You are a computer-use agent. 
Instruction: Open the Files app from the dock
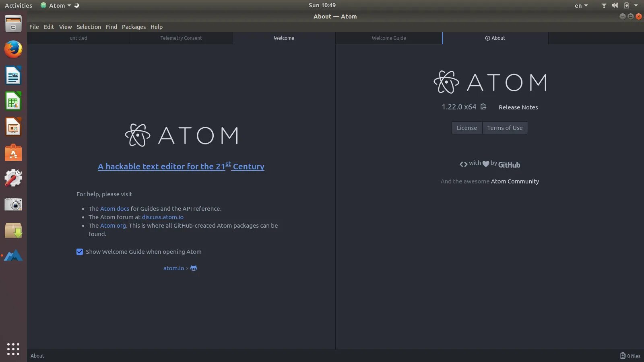point(13,24)
